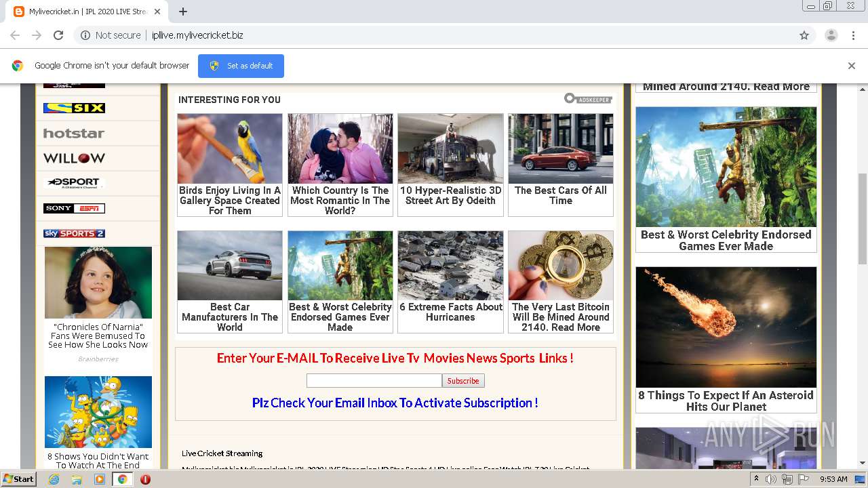Click the page vertical scrollbar thumb
The image size is (868, 488).
coord(863,218)
